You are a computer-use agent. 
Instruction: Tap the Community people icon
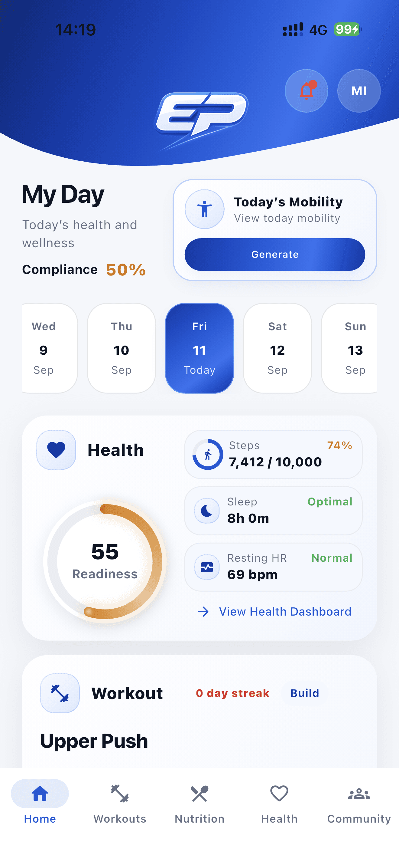[x=359, y=794]
